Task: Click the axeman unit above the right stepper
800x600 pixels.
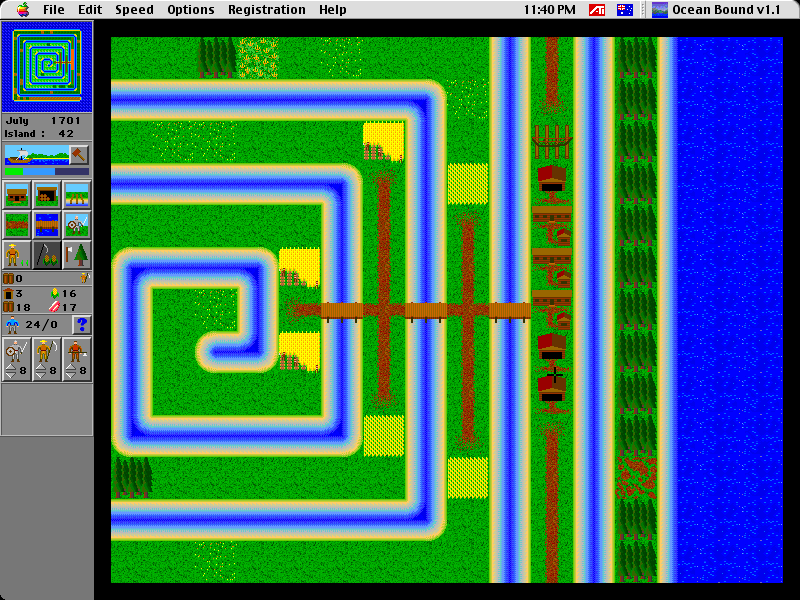Action: click(x=77, y=350)
